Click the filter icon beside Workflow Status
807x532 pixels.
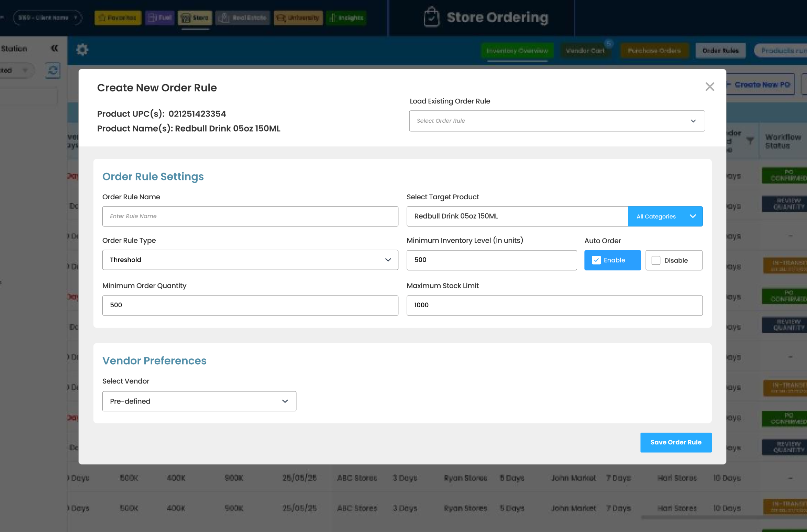(750, 141)
